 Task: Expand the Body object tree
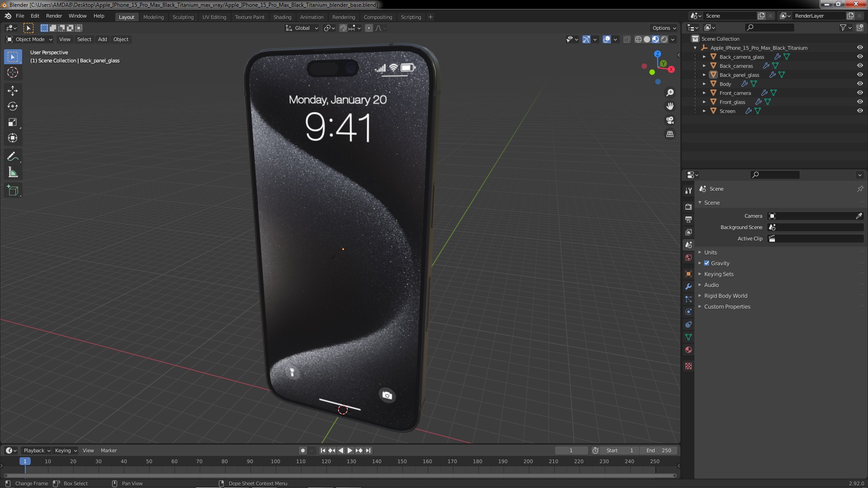click(x=704, y=84)
